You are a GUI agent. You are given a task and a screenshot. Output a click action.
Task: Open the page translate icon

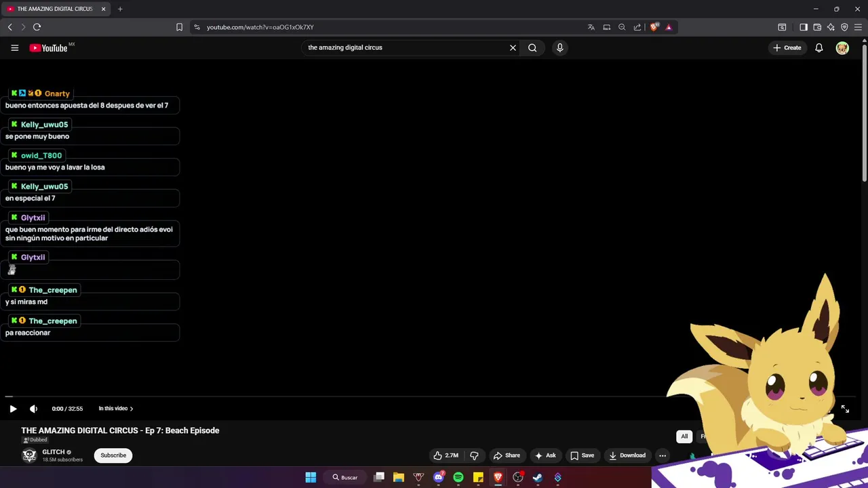coord(591,27)
